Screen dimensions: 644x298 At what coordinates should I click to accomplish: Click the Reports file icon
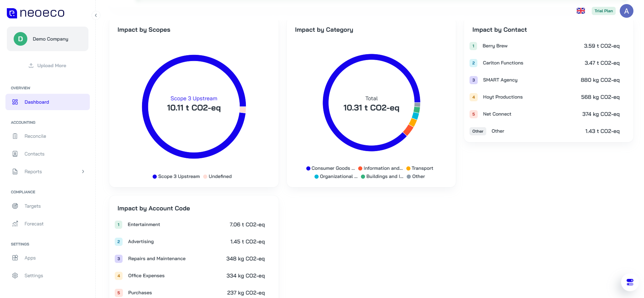tap(15, 172)
